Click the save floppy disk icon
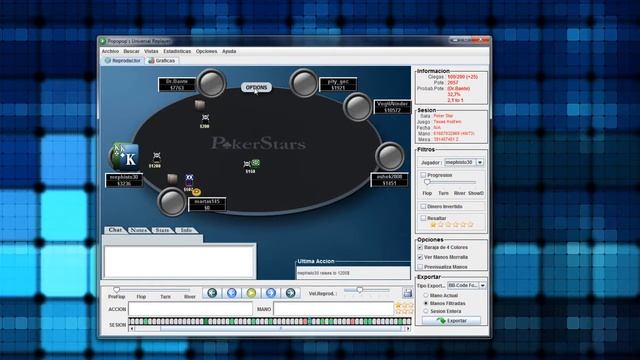Viewport: 640px width, 360px height. tap(407, 293)
